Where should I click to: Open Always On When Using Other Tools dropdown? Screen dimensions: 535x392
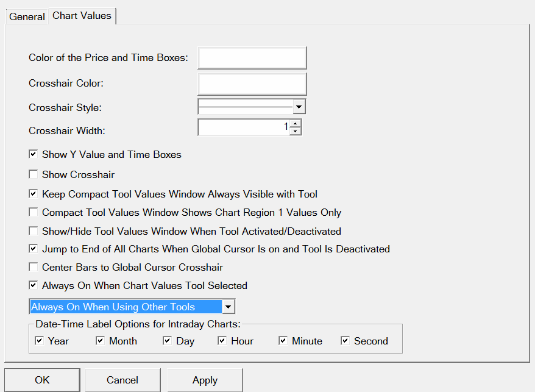coord(228,307)
